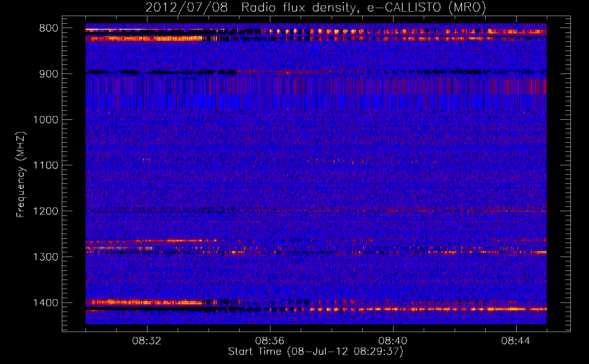Select the 1200 frequency axis label

coord(46,211)
